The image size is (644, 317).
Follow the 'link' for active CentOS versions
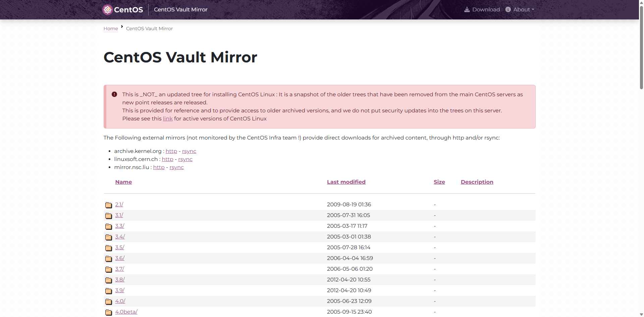[x=168, y=118]
